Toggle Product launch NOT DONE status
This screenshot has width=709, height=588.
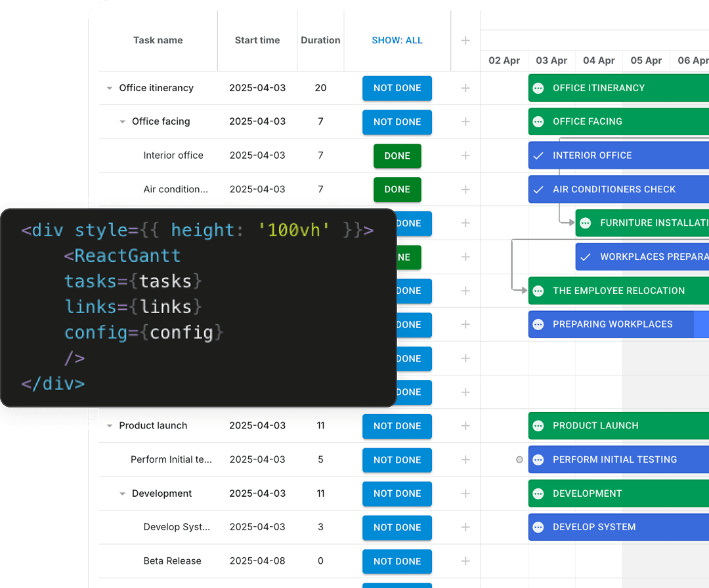coord(397,426)
